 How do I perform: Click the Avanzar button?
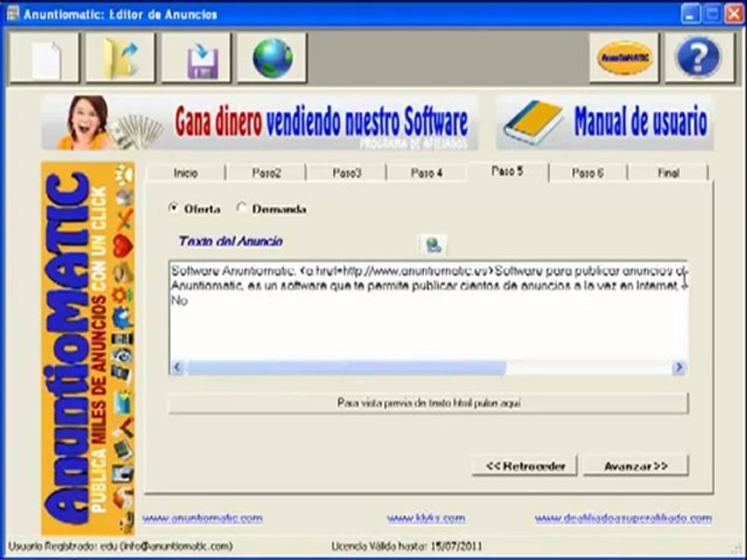pos(636,466)
